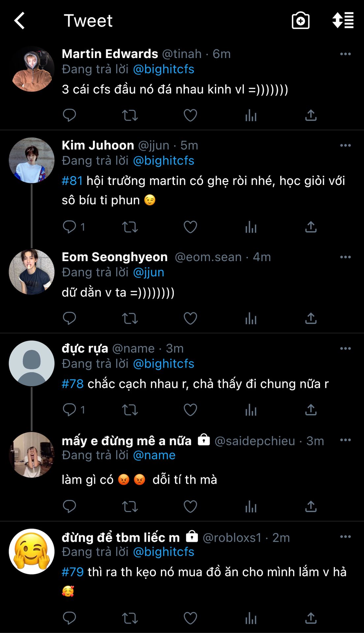Image resolution: width=364 pixels, height=633 pixels.
Task: View Kim Juhoon's profile picture
Action: click(32, 160)
